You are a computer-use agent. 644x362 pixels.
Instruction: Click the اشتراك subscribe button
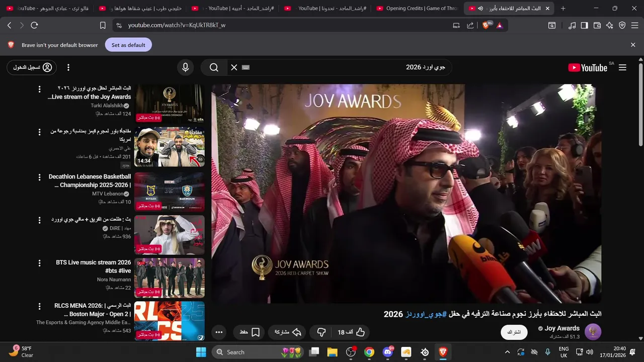514,332
